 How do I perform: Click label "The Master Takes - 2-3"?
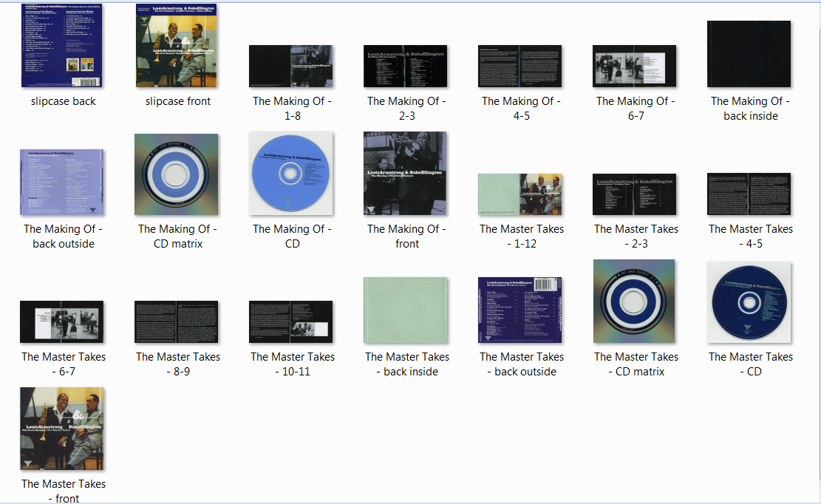pyautogui.click(x=636, y=236)
